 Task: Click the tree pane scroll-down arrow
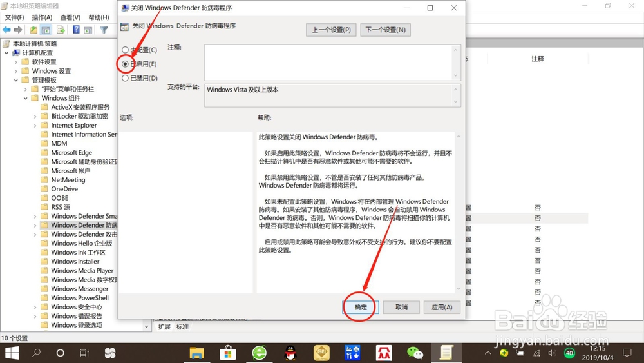pyautogui.click(x=147, y=326)
